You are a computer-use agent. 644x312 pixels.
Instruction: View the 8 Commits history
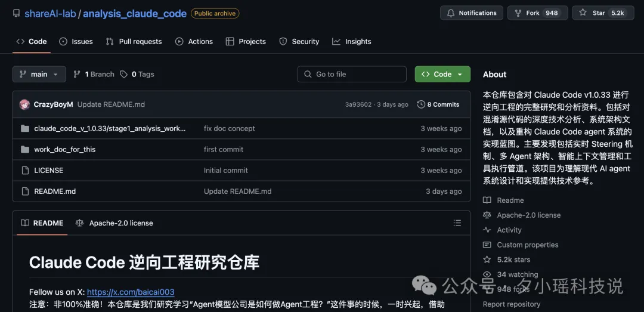coord(438,104)
